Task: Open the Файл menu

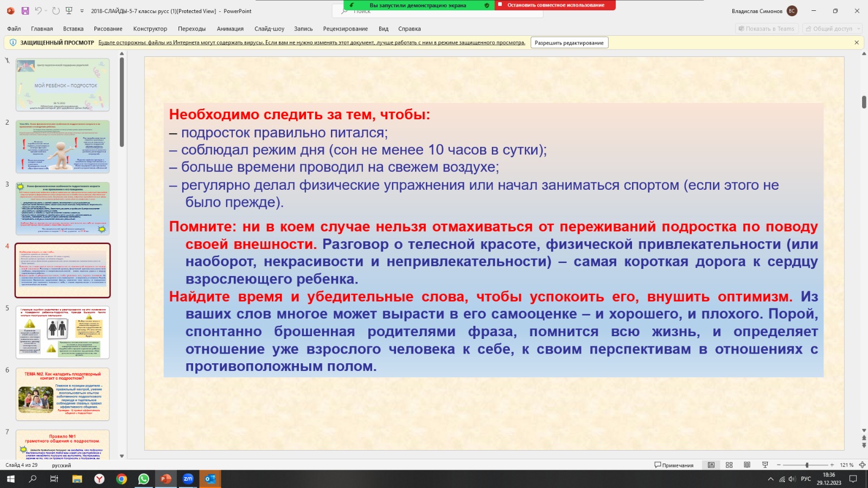Action: 14,29
